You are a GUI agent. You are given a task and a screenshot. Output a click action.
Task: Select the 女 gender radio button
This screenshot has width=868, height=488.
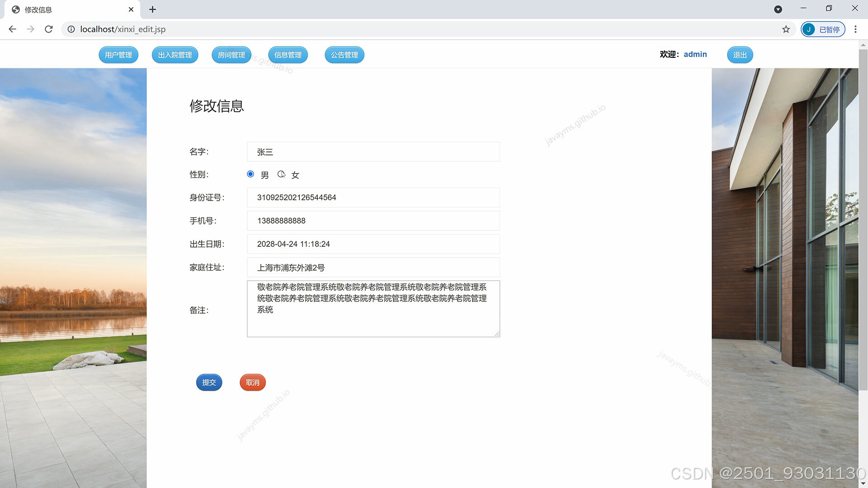click(x=281, y=174)
